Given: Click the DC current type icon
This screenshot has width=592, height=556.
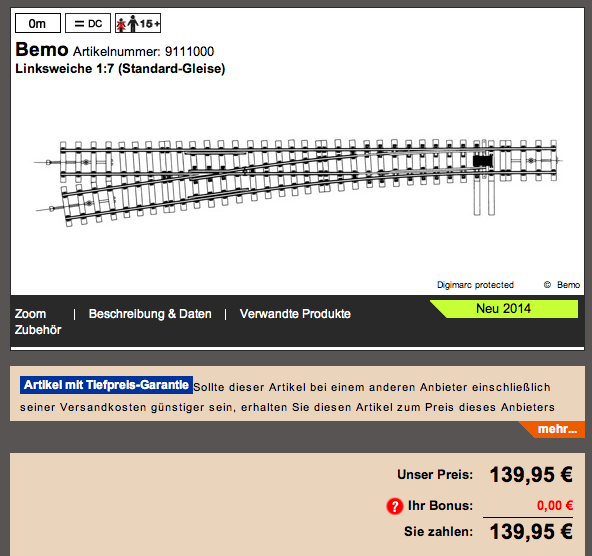Looking at the screenshot, I should [88, 23].
